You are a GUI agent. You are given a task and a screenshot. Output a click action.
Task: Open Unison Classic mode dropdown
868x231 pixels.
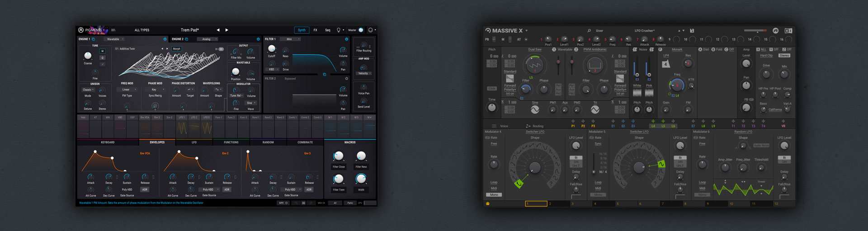(88, 90)
